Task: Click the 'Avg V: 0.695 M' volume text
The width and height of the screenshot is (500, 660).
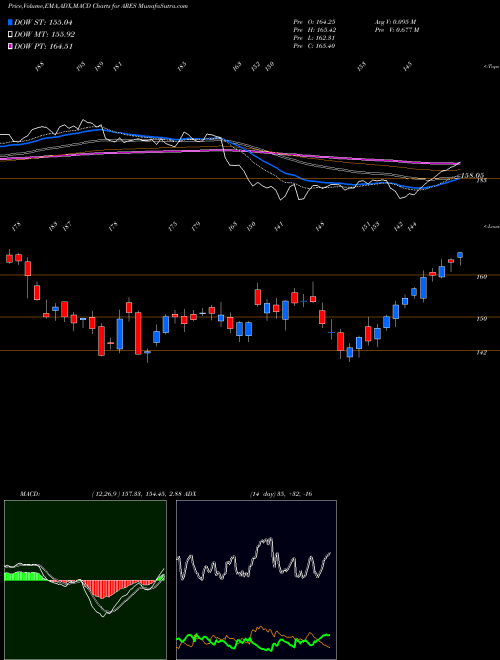Action: pyautogui.click(x=395, y=22)
